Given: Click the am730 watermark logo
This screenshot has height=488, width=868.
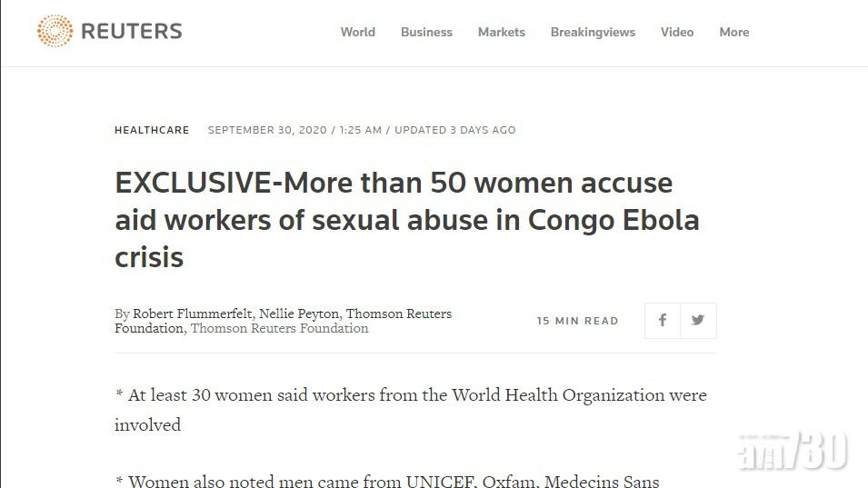Looking at the screenshot, I should pos(793,451).
